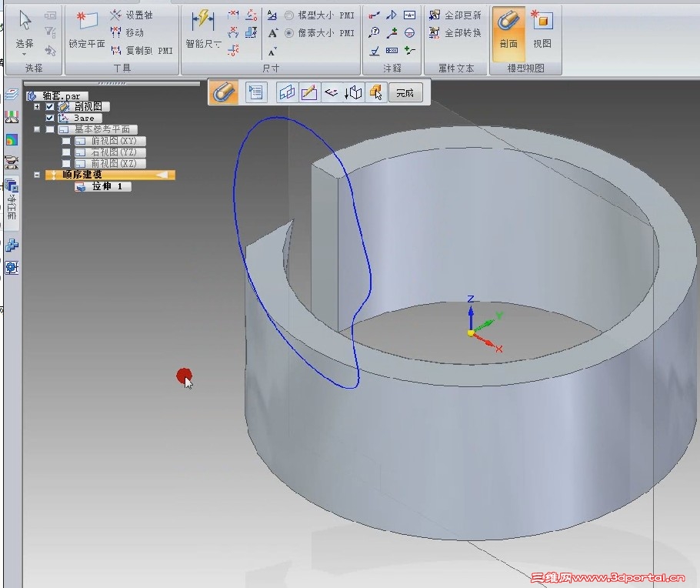Click symmetric diameter dimension icon
Viewport: 700px width, 588px height.
[252, 32]
